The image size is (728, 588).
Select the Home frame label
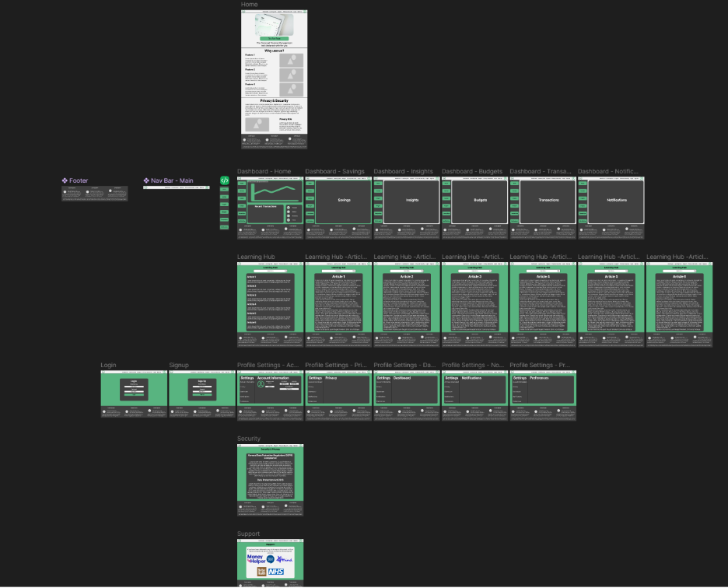point(250,4)
